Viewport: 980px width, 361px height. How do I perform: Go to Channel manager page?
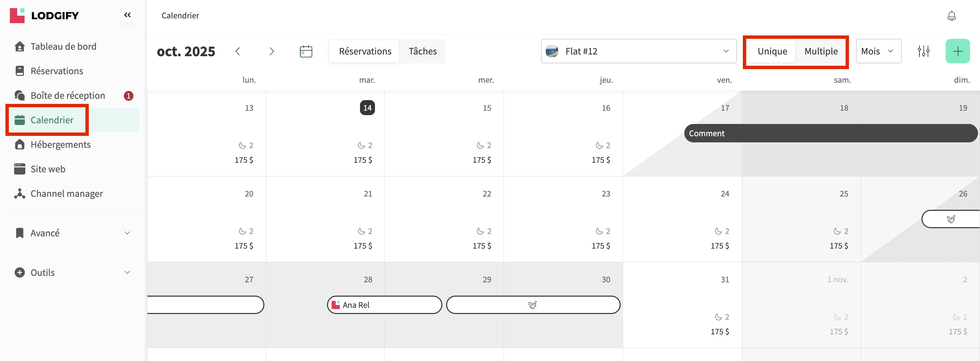(67, 193)
